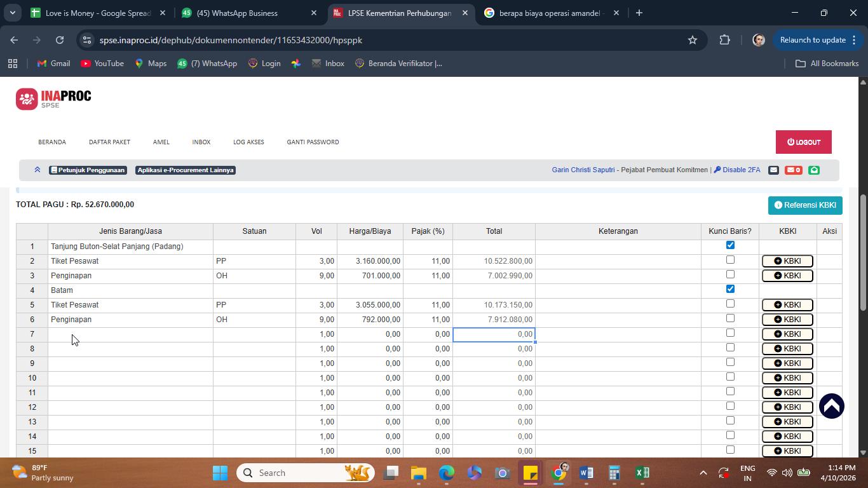Collapse header with double-chevron up icon
This screenshot has width=868, height=488.
pos(37,170)
